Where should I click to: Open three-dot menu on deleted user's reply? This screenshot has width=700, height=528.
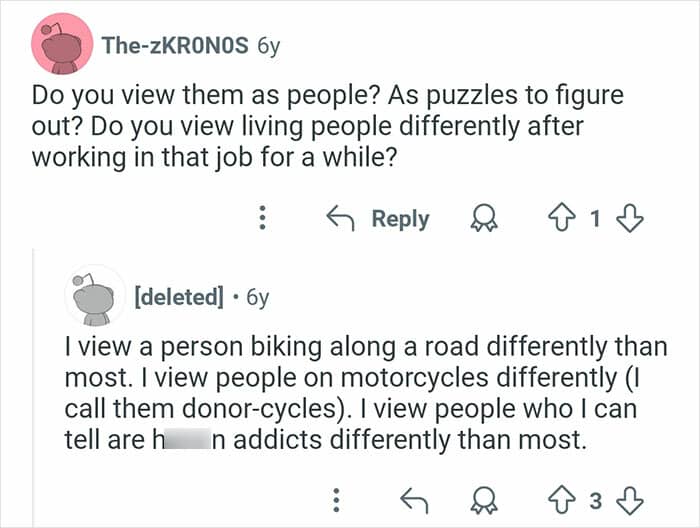click(x=338, y=495)
